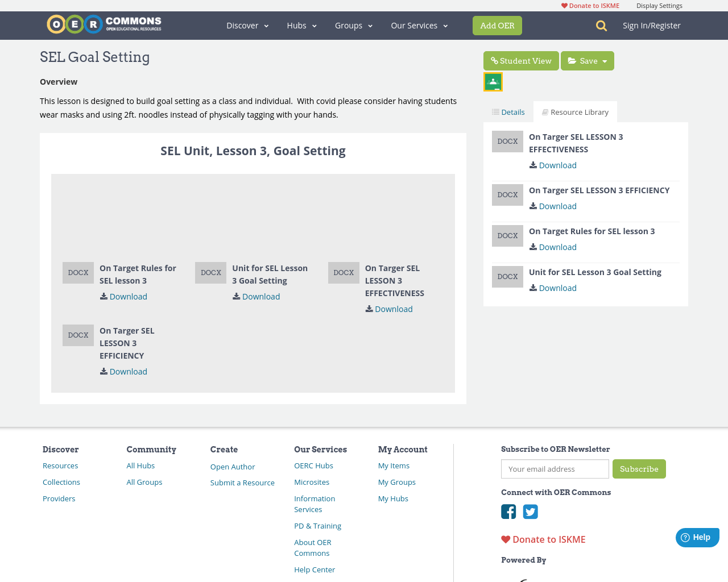Click the Add OER button
The height and width of the screenshot is (582, 728).
(497, 25)
